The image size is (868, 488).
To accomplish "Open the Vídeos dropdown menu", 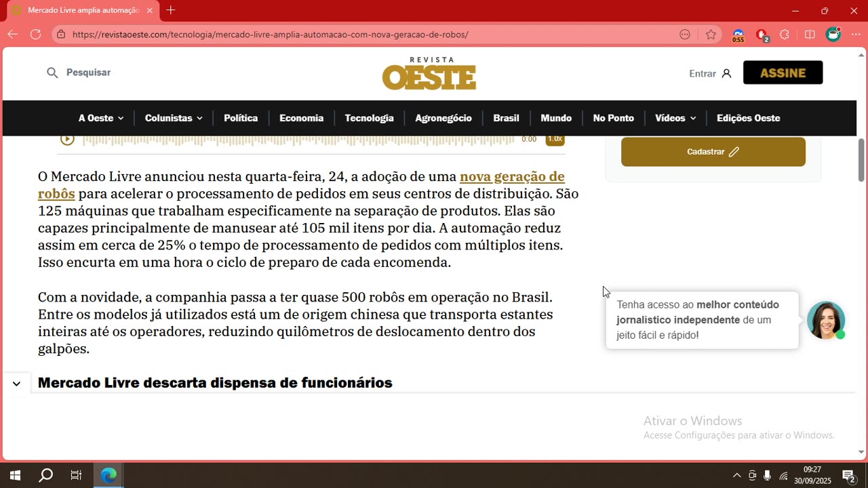I will tap(675, 118).
